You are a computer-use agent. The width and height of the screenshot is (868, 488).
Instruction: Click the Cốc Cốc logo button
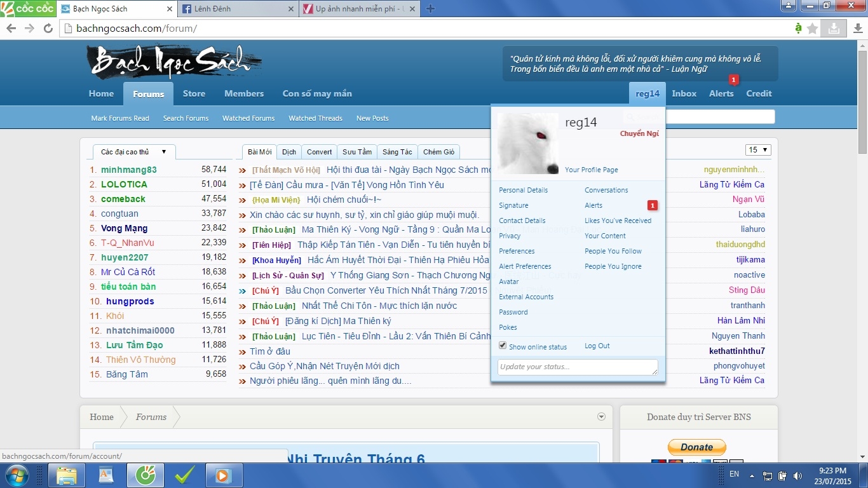(x=28, y=8)
